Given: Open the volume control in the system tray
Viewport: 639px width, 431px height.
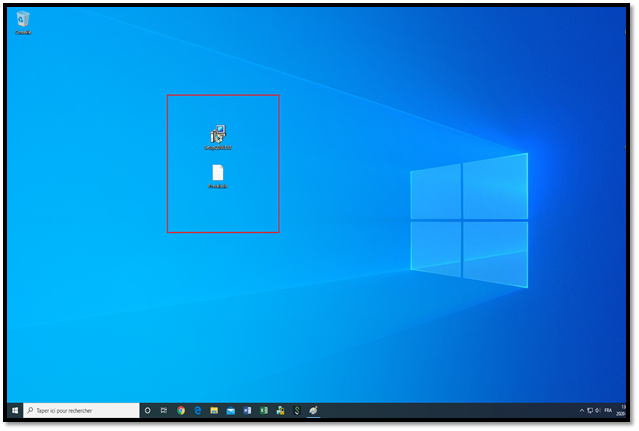Looking at the screenshot, I should click(x=598, y=410).
